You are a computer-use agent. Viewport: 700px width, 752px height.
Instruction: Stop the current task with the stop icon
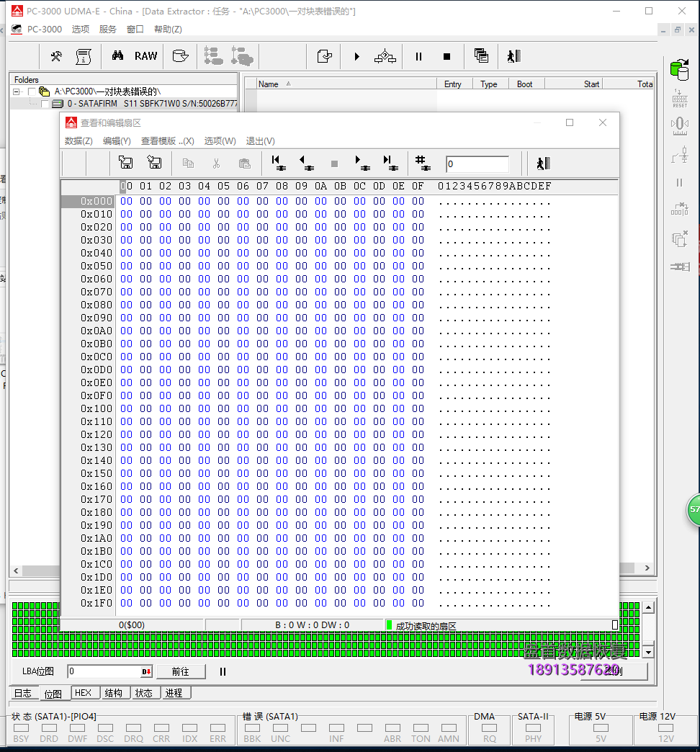446,56
